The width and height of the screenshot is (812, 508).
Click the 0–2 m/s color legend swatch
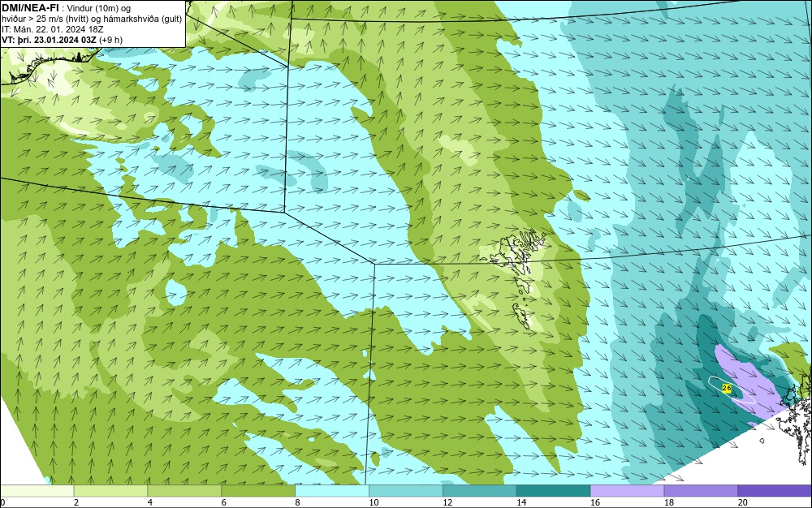(x=37, y=490)
